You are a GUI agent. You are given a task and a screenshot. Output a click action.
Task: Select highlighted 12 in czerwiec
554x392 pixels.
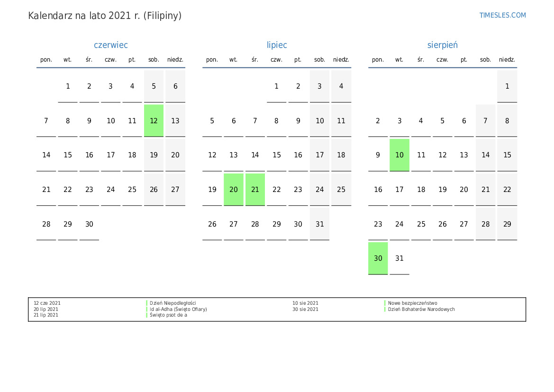154,120
